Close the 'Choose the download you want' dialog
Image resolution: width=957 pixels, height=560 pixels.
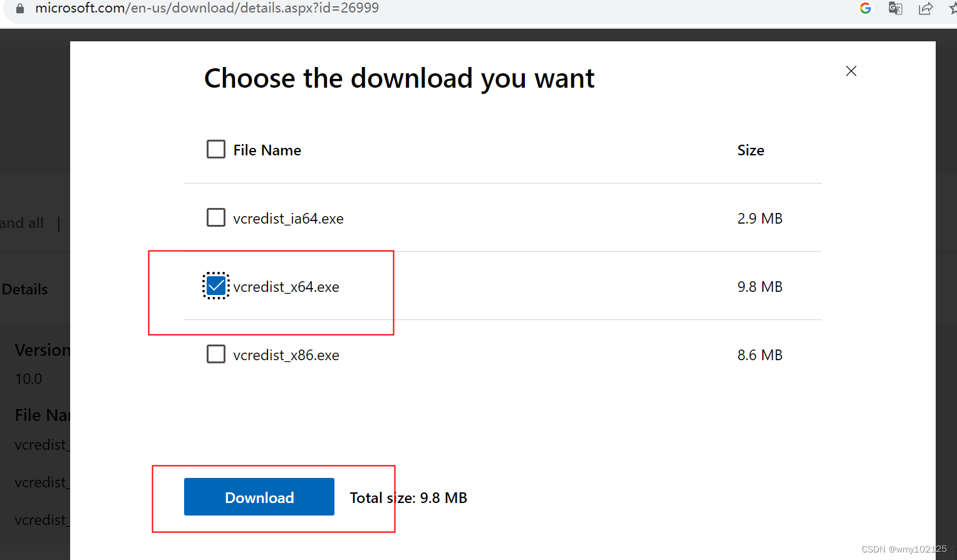(x=851, y=71)
